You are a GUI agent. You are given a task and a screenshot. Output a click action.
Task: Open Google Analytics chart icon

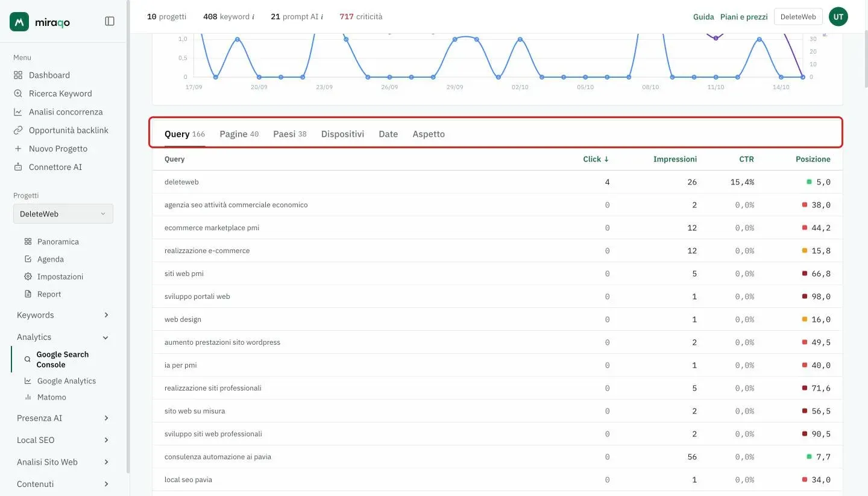point(28,381)
